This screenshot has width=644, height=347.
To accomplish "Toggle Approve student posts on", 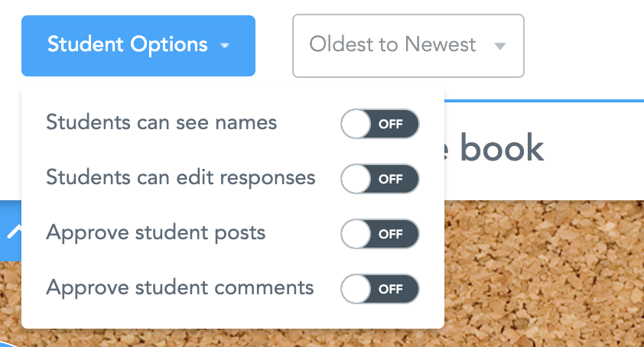I will [380, 234].
